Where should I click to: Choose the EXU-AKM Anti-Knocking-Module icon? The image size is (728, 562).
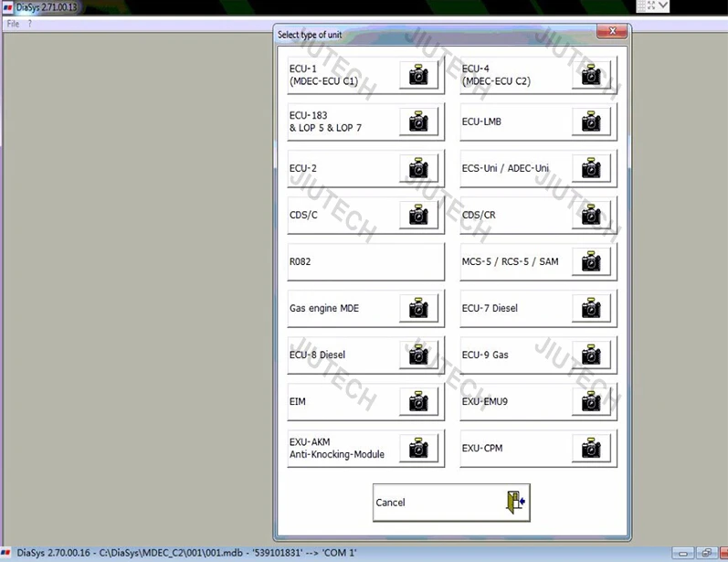pyautogui.click(x=418, y=449)
